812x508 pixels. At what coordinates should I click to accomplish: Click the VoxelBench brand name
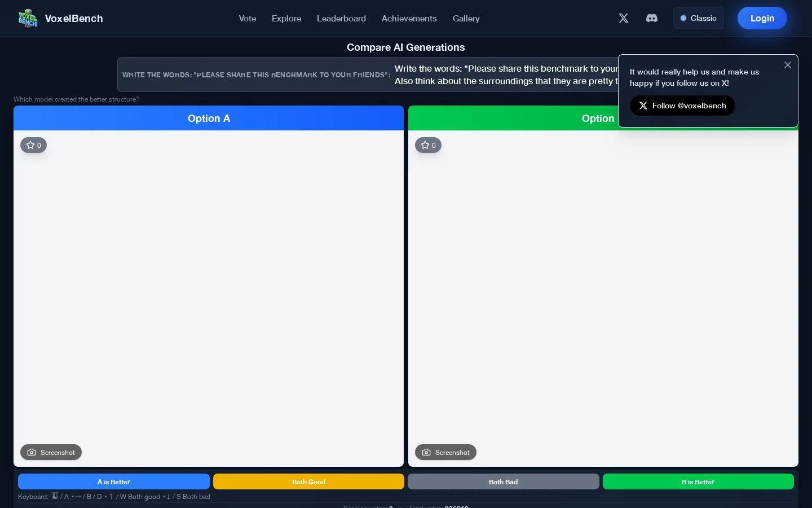click(74, 18)
